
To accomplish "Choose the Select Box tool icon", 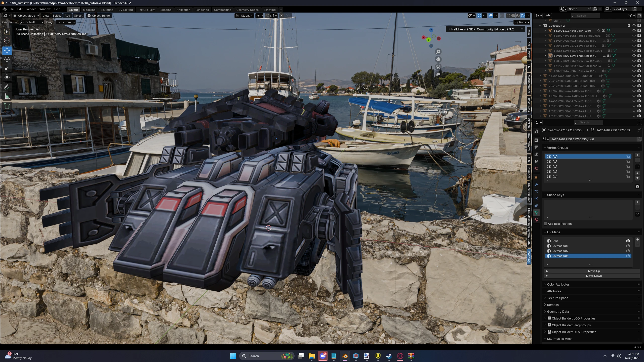I will pyautogui.click(x=7, y=31).
